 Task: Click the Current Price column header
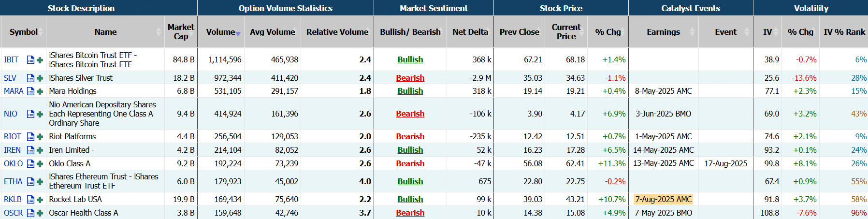click(x=566, y=32)
